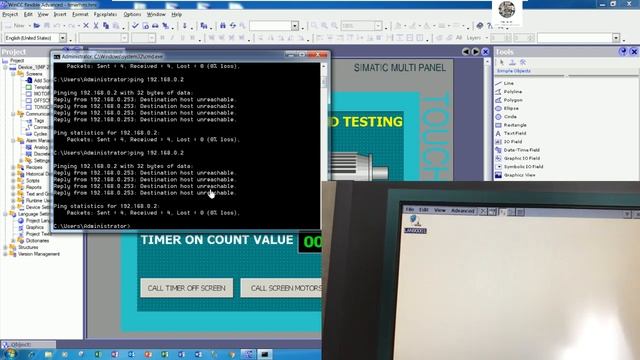Click the Replace arrows icon in toolbar
Screen dimensions: 640x360
[x=233, y=26]
